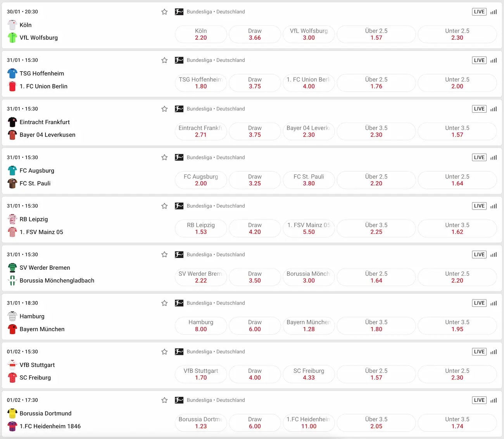The width and height of the screenshot is (504, 439).
Task: Click the VfL Wolfsburg green jersey icon
Action: tap(12, 38)
